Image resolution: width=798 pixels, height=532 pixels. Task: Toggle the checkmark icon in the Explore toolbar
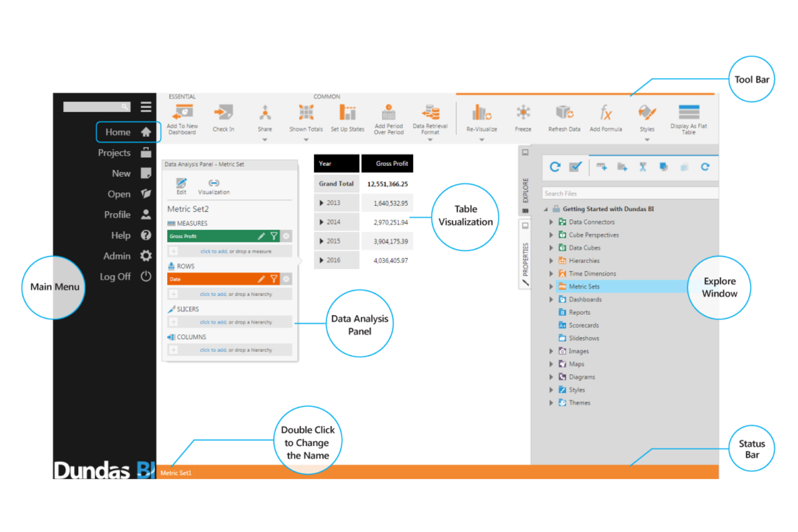point(575,167)
